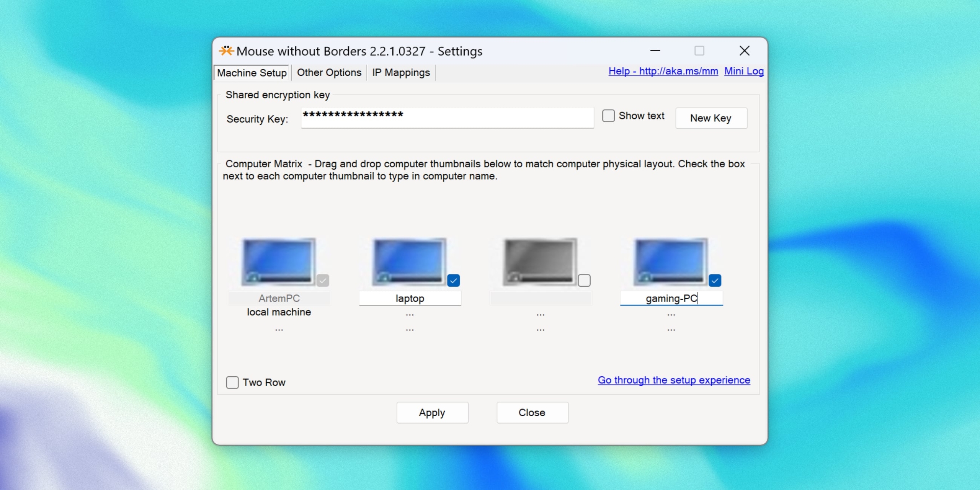The width and height of the screenshot is (980, 490).
Task: Click Go through the setup experience link
Action: pos(674,380)
